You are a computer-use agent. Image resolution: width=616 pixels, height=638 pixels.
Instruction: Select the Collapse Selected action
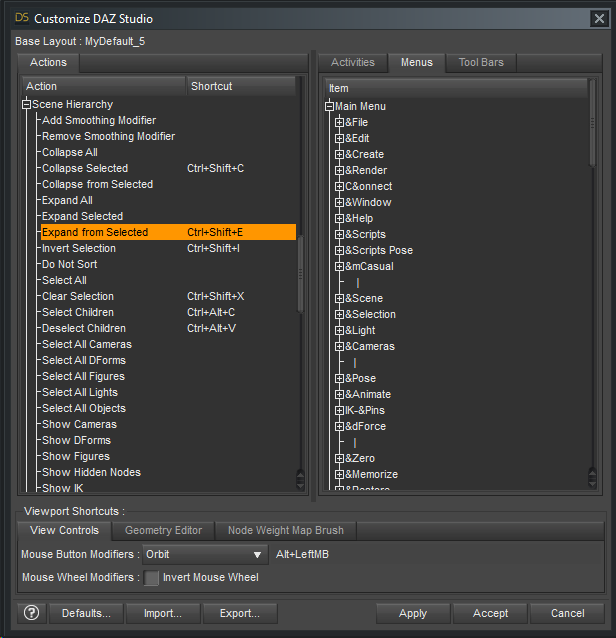[85, 168]
